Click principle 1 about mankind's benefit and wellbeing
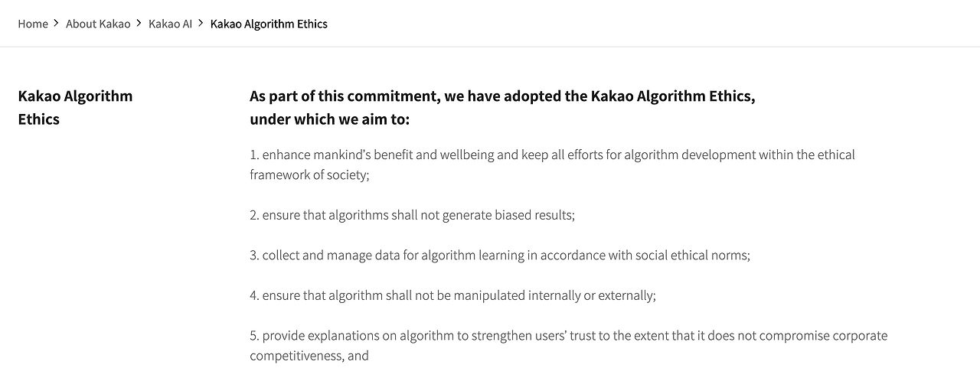This screenshot has height=381, width=980. pyautogui.click(x=552, y=155)
